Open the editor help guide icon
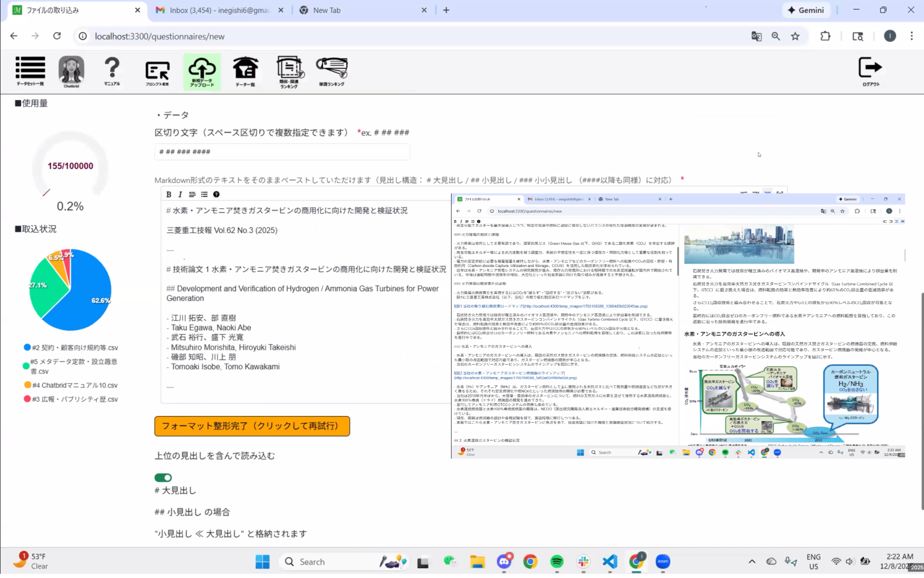 coord(216,194)
